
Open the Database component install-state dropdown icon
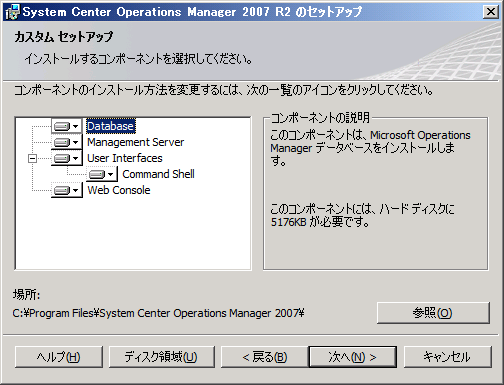click(66, 126)
